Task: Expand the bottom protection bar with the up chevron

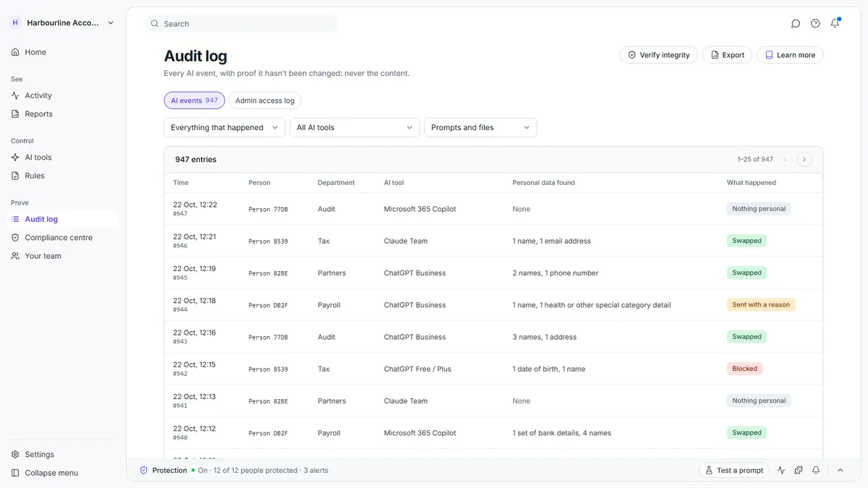Action: [x=841, y=470]
